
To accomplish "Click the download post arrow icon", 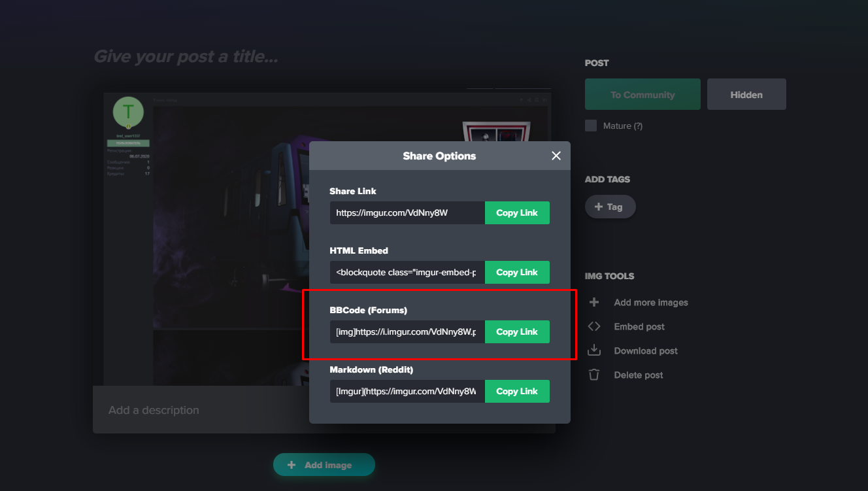I will [594, 350].
